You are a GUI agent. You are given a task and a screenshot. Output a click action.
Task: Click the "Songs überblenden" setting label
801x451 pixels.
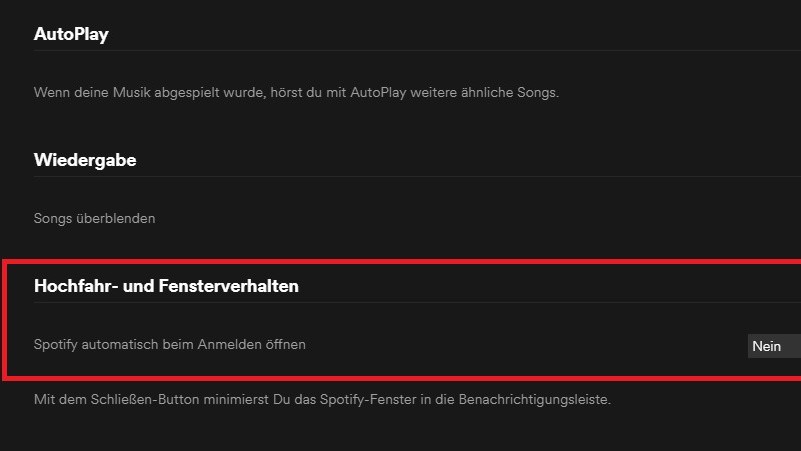(x=94, y=218)
